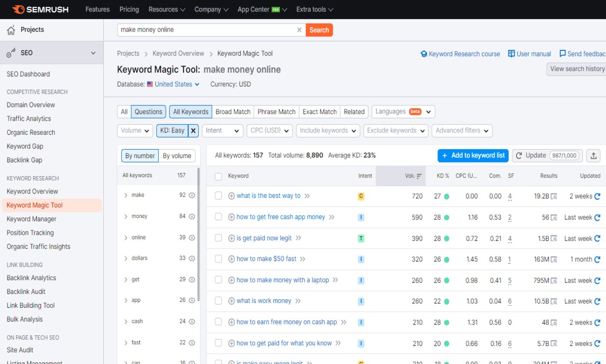
Task: Tick the checkbox for 'how to make $50 fast'
Action: click(x=218, y=259)
